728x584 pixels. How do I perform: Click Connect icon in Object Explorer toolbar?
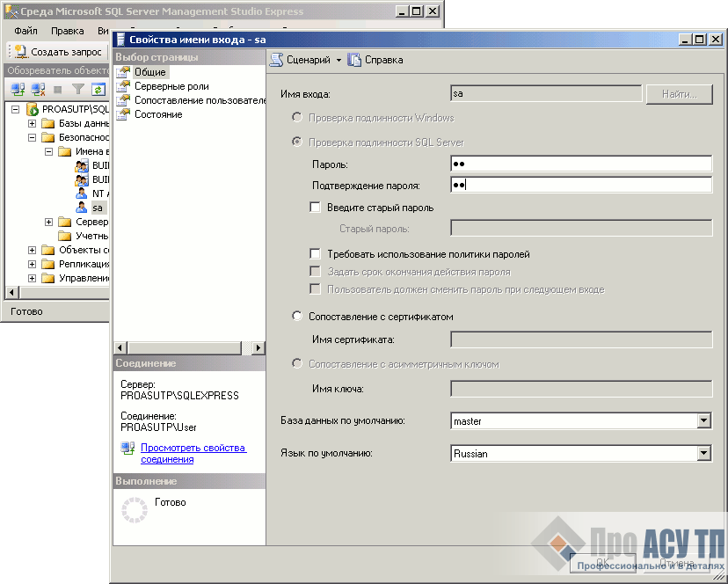[x=18, y=89]
